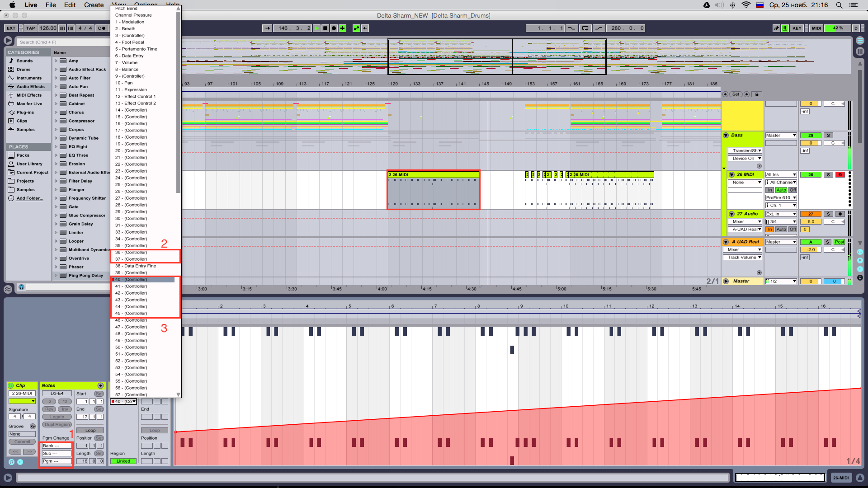Click the TAP tempo button

tap(30, 28)
